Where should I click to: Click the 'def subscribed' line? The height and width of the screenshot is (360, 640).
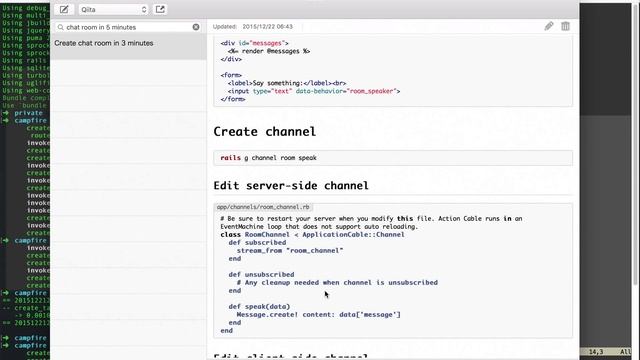[257, 242]
